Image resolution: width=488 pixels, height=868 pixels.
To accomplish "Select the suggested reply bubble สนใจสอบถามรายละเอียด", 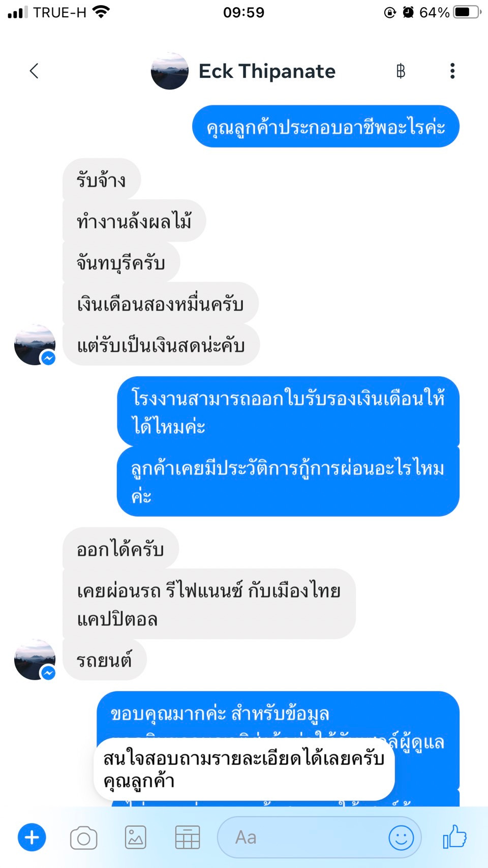I will [x=244, y=769].
